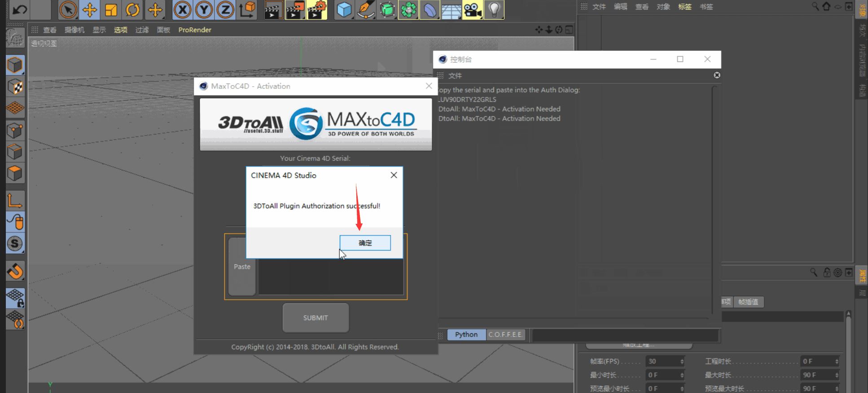Switch console to C.O.F.F.E.E. tab

(505, 335)
